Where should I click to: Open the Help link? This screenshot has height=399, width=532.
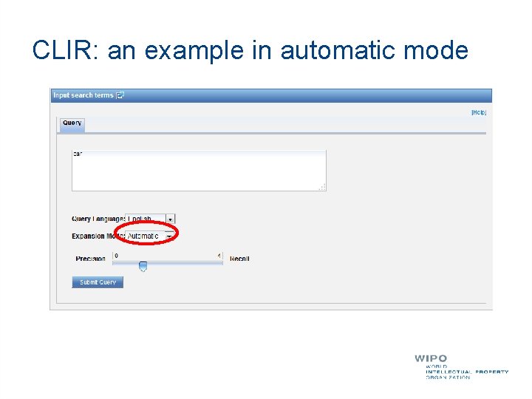tap(479, 112)
